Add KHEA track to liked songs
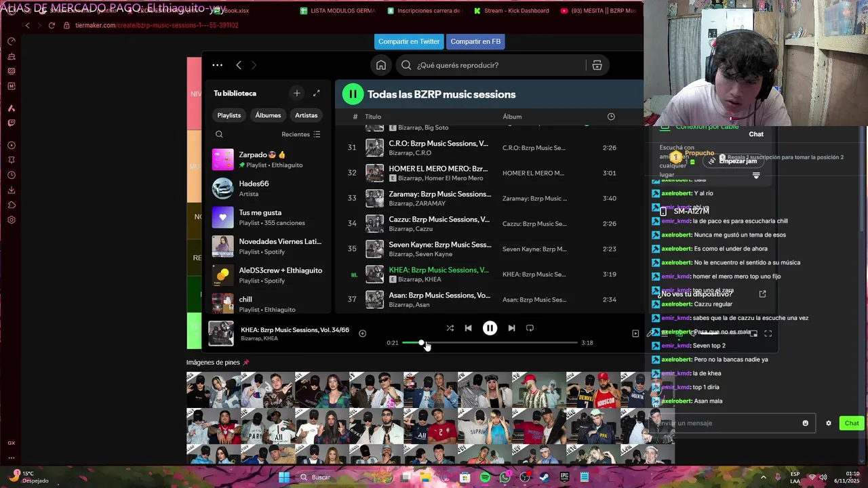The width and height of the screenshot is (868, 488). point(362,333)
